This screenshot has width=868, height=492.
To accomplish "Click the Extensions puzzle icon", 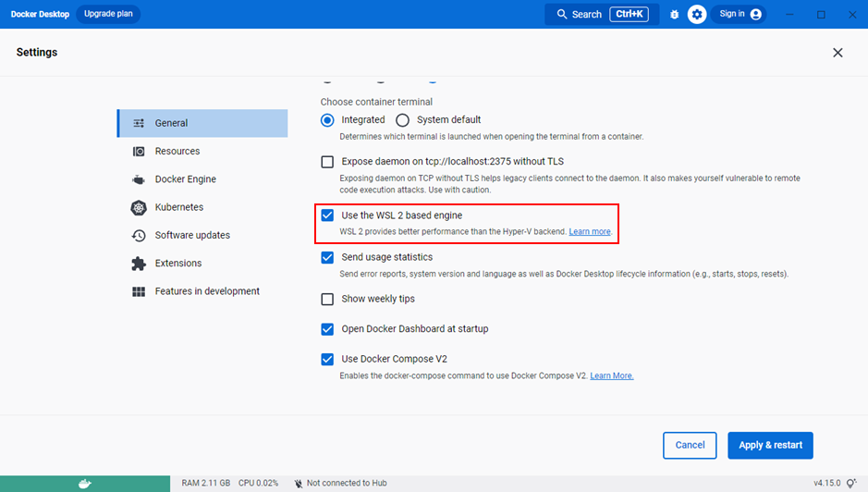I will click(139, 264).
